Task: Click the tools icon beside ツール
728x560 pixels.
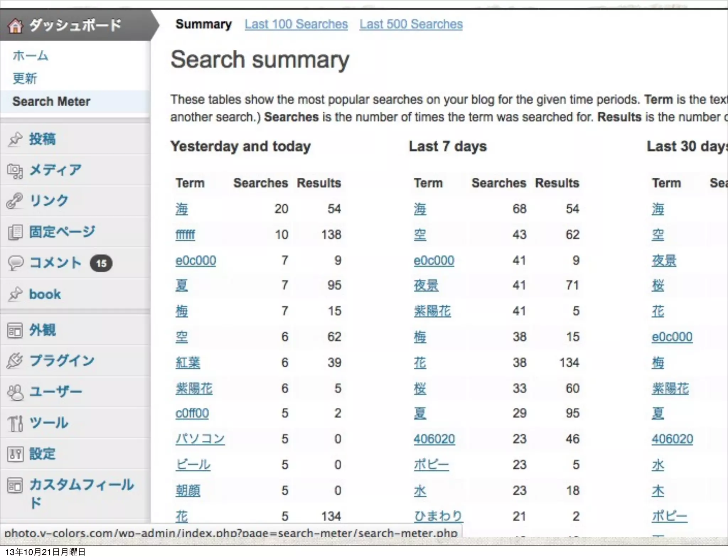Action: click(15, 423)
